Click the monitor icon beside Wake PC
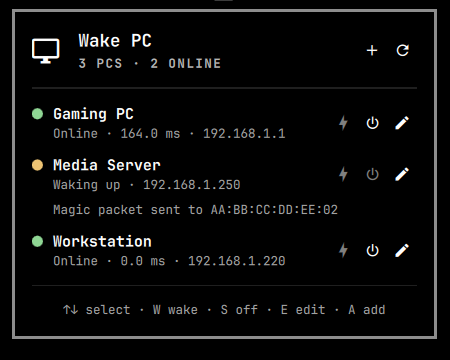Screen dimensions: 450x360 coord(46,51)
